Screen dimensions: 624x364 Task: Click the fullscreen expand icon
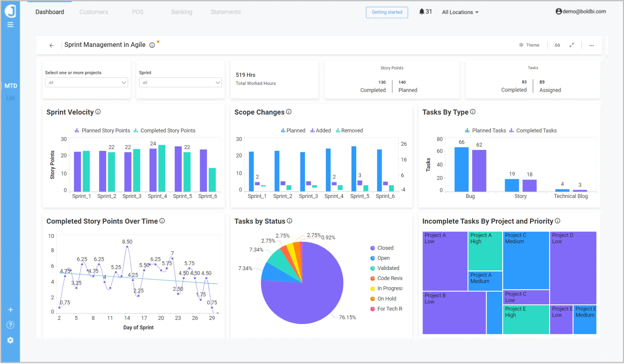(573, 45)
